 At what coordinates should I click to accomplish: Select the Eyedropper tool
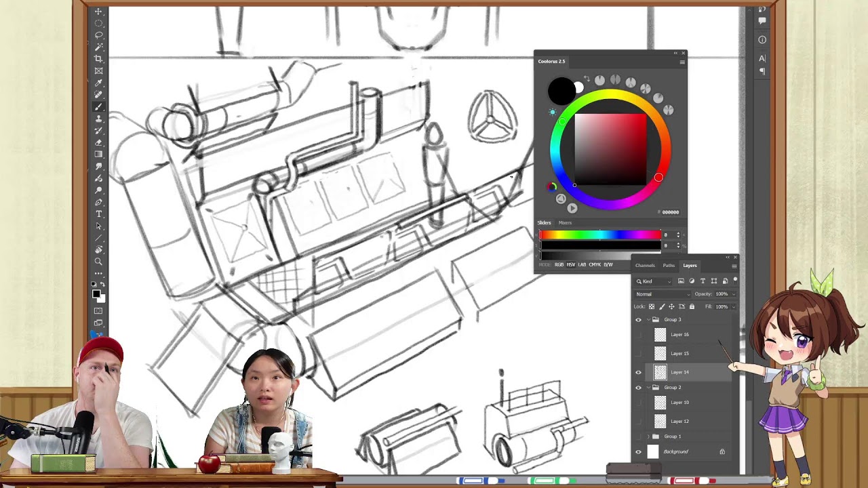[98, 83]
